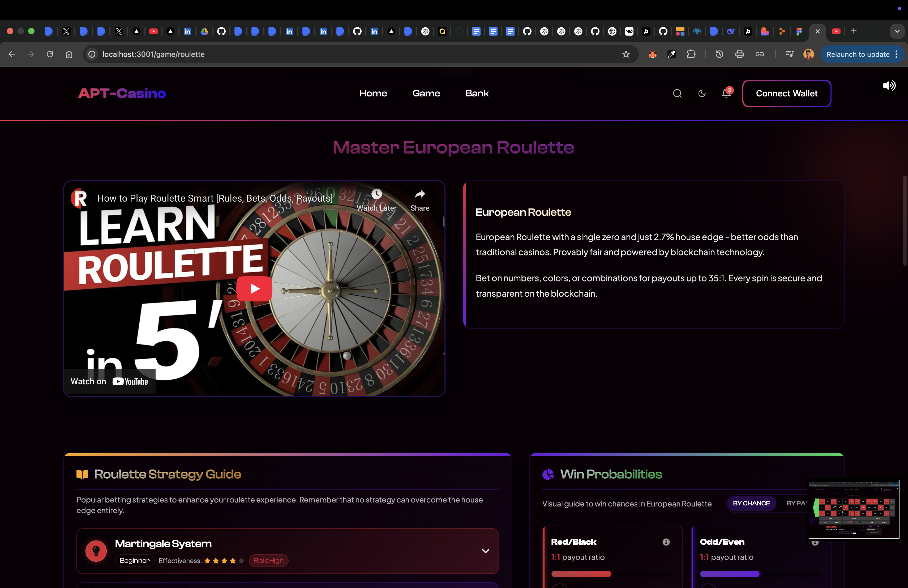Play the roulette YouTube video
The image size is (908, 588).
[x=254, y=288]
